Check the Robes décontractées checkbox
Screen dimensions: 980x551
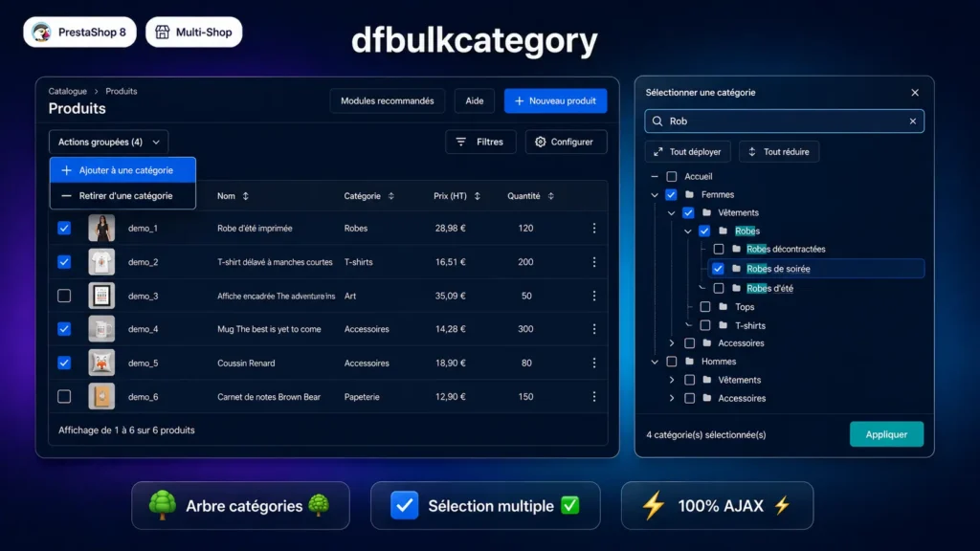click(719, 249)
